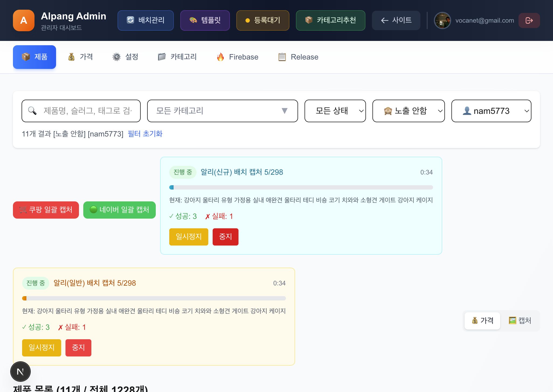Open the 모든 카테고리 dropdown
The height and width of the screenshot is (392, 553).
(x=222, y=111)
